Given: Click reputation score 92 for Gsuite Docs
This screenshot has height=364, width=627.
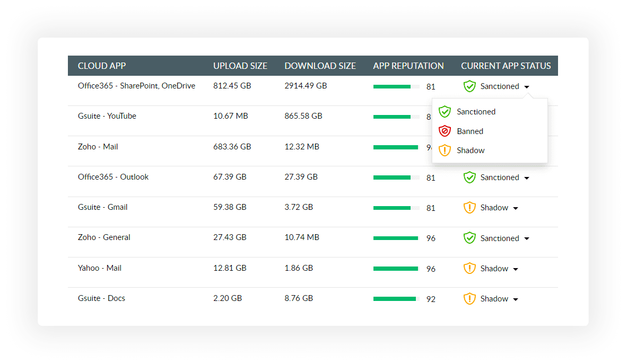Looking at the screenshot, I should point(431,299).
